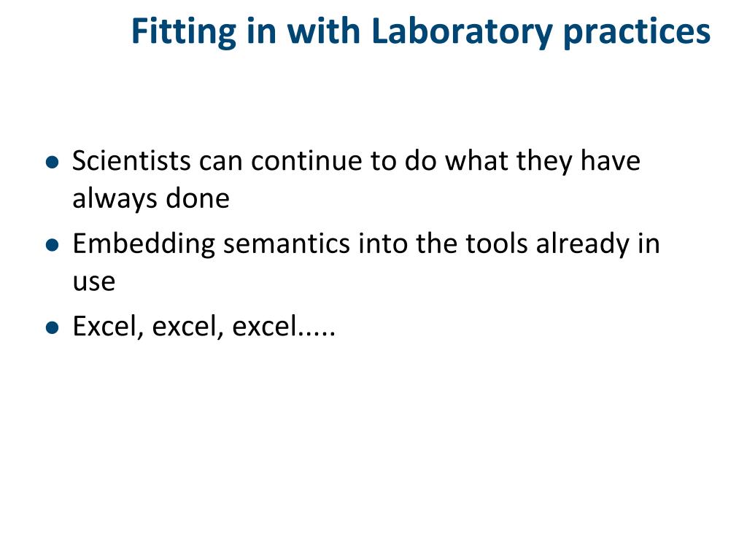Click the capitalized 'Excel' in third bullet
747x560 pixels.
(x=107, y=327)
